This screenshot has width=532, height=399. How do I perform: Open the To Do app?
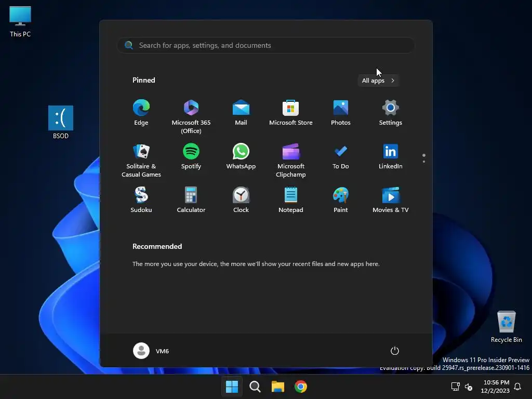click(341, 157)
